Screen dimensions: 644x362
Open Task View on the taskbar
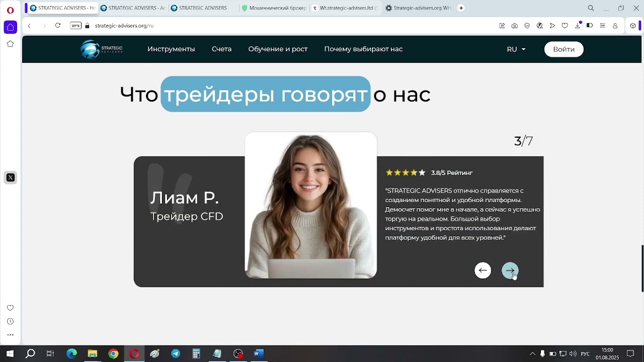[x=50, y=353]
